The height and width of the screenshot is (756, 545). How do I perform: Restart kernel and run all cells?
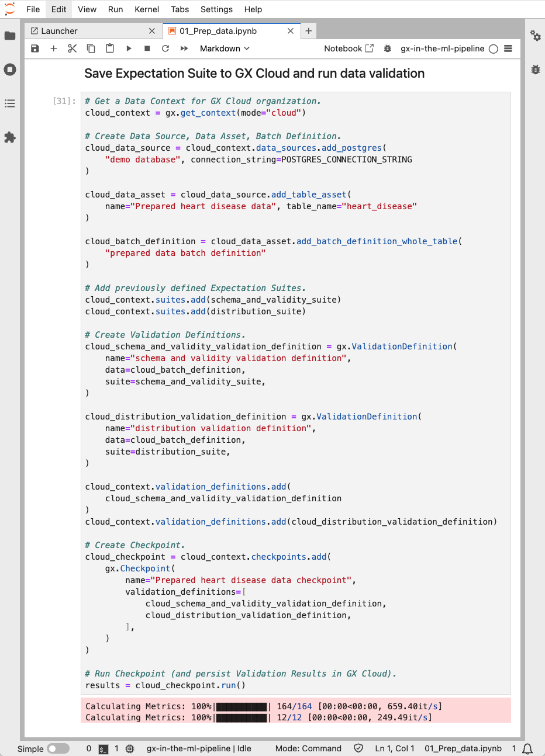tap(184, 48)
